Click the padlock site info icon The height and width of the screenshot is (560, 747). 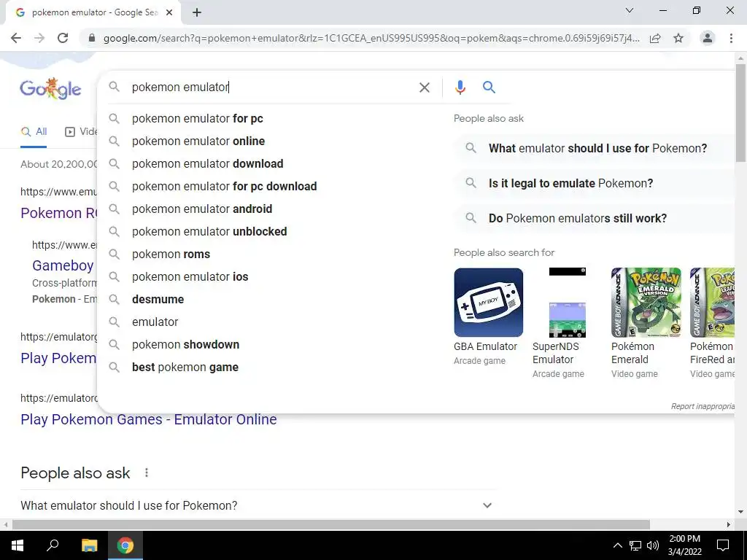(92, 38)
